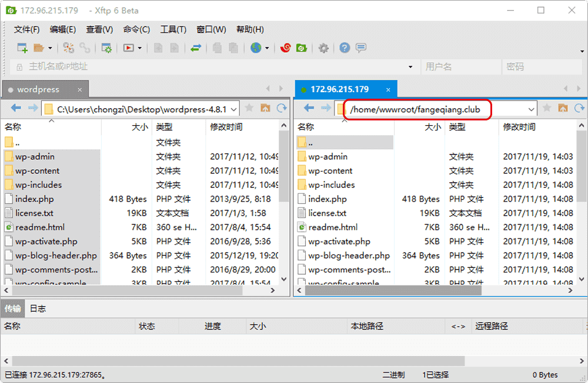Click the remote pane horizontal scrollbar
The image size is (588, 383).
tap(400, 291)
